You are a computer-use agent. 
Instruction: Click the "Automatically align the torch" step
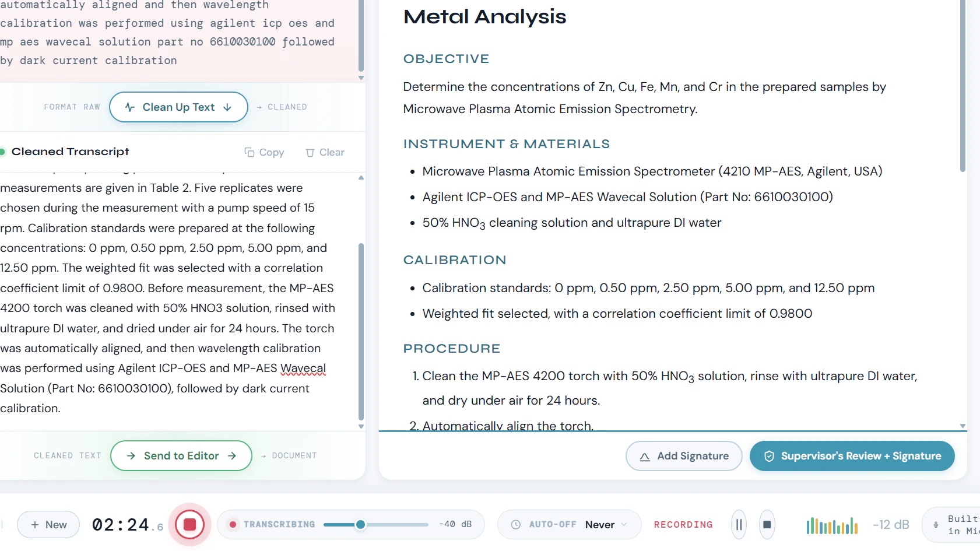point(508,426)
